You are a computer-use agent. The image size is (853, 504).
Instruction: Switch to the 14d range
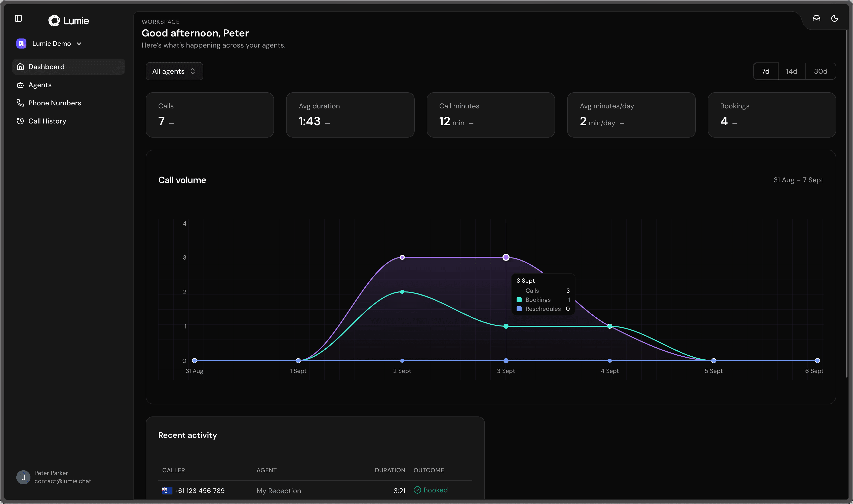[x=792, y=71]
